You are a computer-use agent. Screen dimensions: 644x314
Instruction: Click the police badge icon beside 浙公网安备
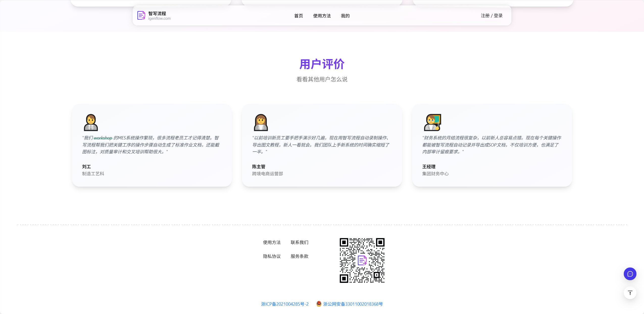click(319, 304)
